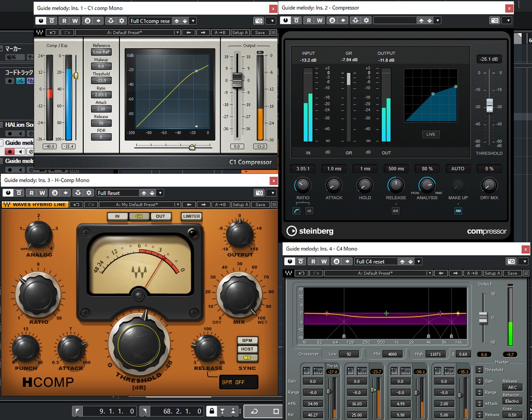The image size is (532, 420).
Task: Open the preset management dropdown in Compressor header
Action: [438, 20]
